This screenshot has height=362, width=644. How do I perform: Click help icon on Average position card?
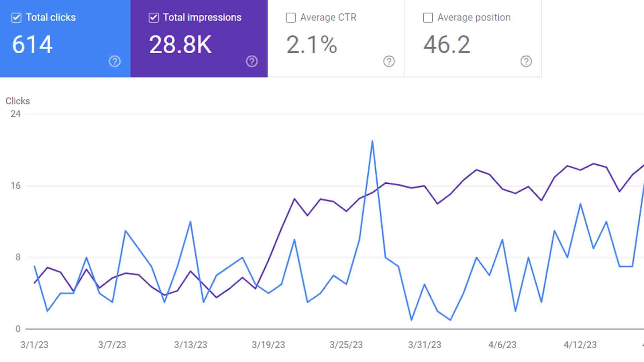pyautogui.click(x=526, y=61)
